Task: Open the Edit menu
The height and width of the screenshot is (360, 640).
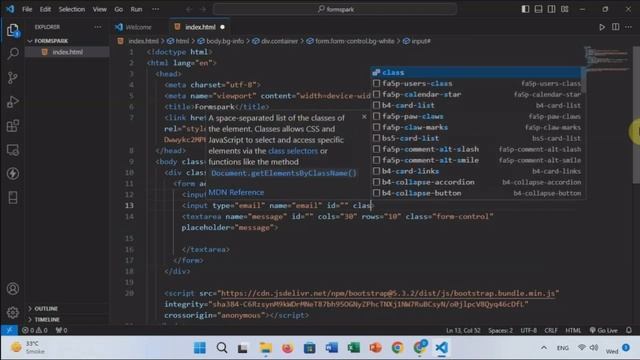Action: (45, 9)
